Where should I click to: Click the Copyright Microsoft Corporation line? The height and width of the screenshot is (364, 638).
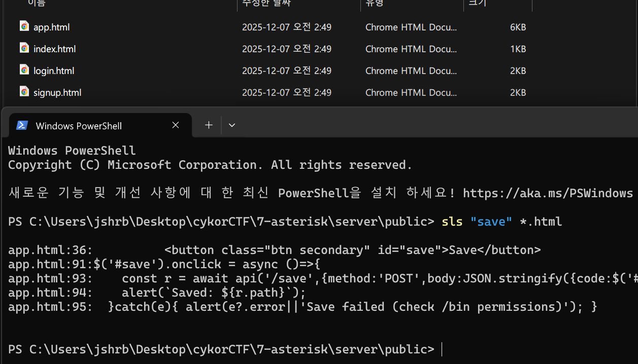tap(210, 165)
